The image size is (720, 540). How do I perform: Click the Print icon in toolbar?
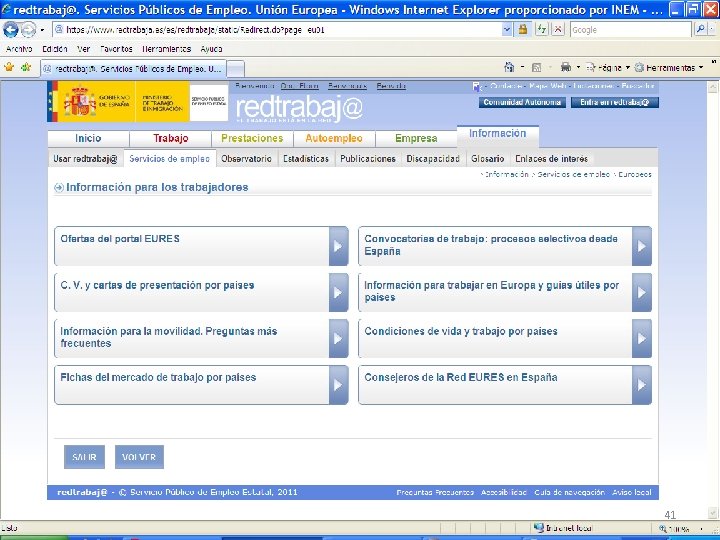pos(566,68)
